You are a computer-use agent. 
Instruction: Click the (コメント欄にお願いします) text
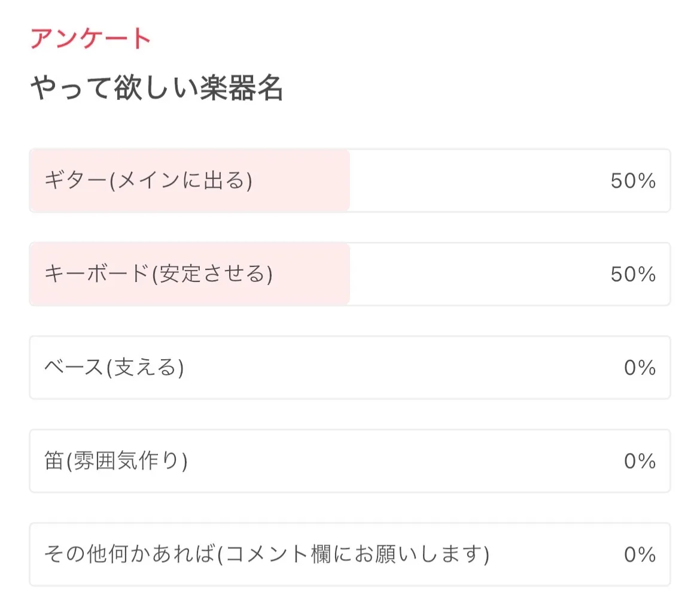click(352, 554)
